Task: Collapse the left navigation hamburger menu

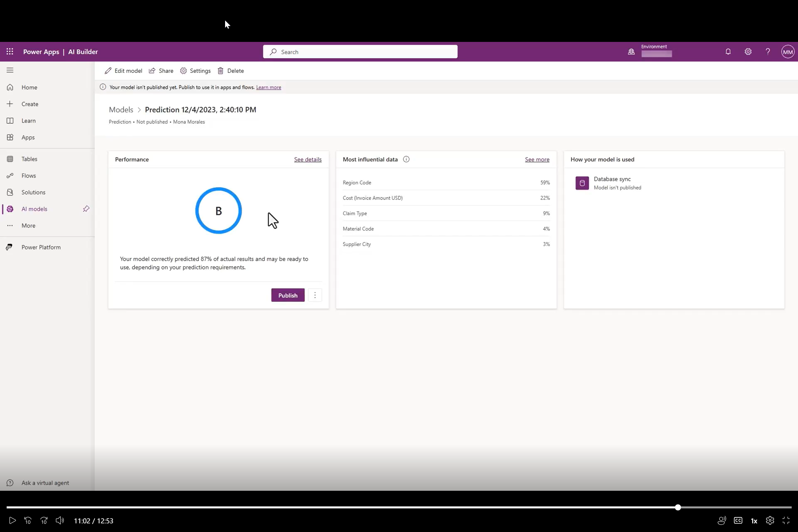Action: 10,70
